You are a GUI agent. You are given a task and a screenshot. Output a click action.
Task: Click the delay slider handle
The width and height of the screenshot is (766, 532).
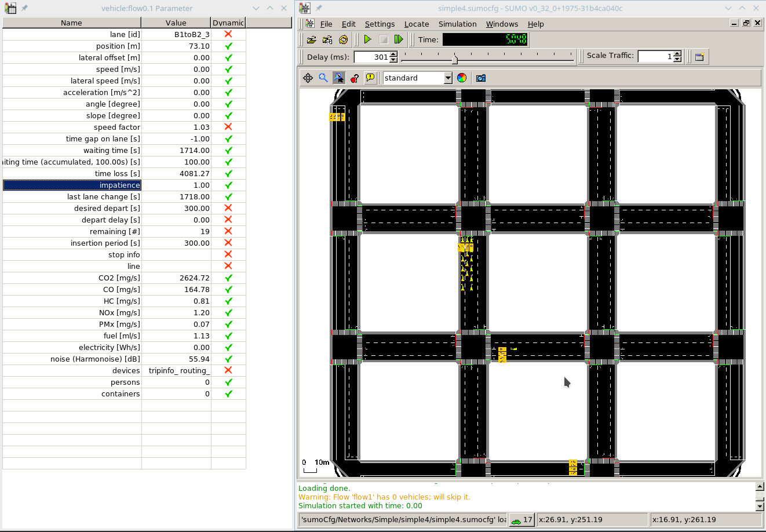pos(455,59)
